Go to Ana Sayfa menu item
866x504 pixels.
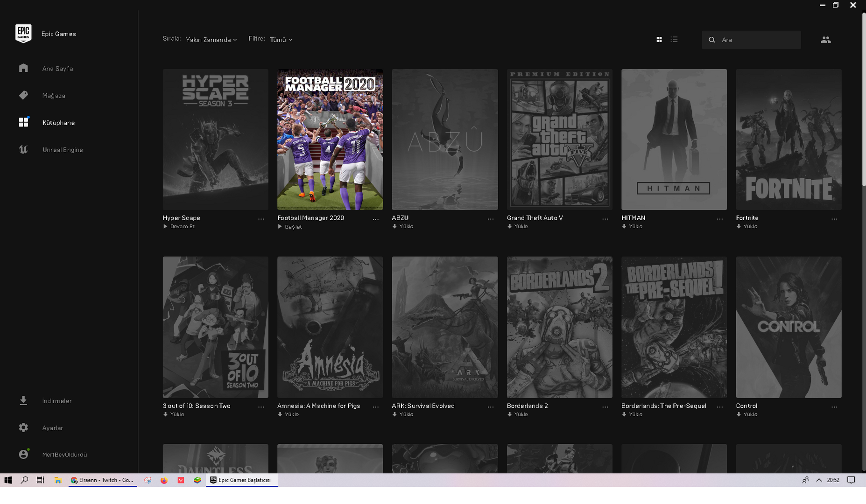click(x=57, y=69)
